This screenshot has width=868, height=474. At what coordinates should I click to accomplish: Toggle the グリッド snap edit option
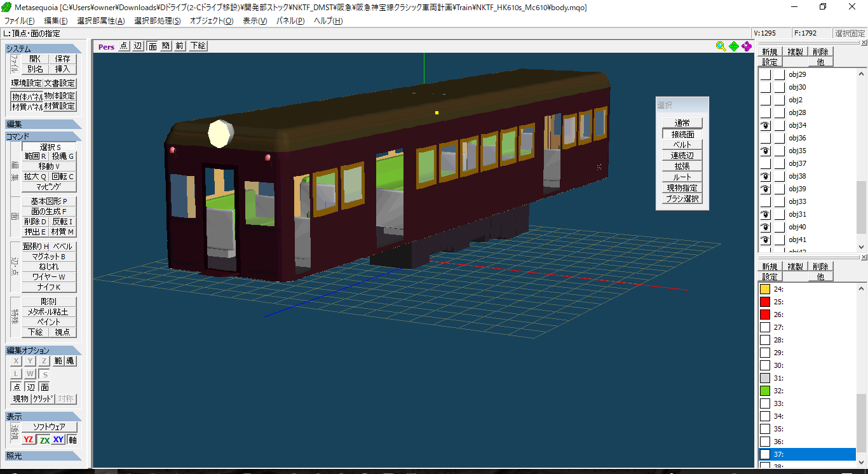click(43, 399)
